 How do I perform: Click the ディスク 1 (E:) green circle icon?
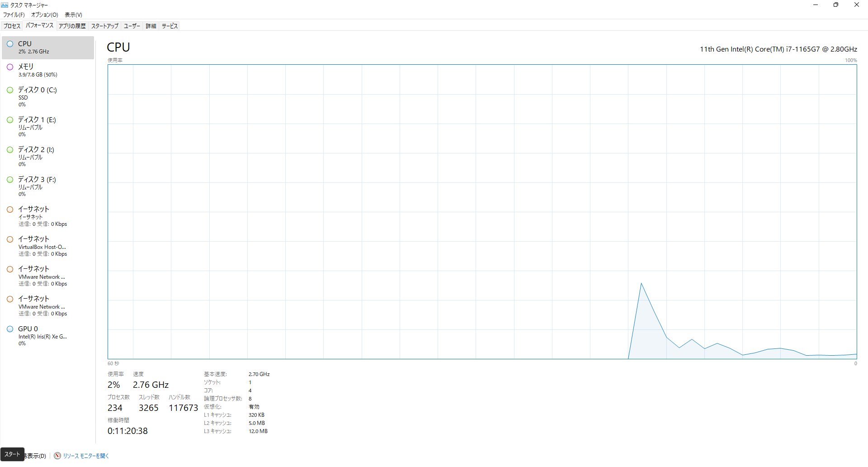[10, 120]
